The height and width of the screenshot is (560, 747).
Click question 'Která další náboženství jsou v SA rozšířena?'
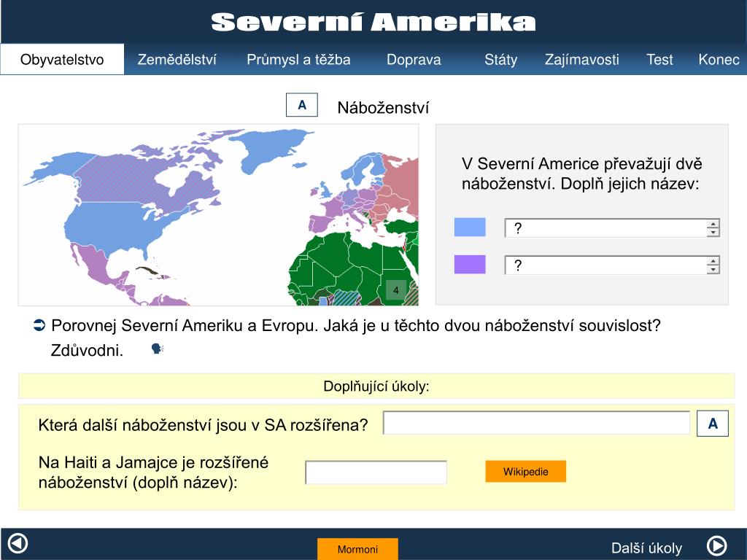click(x=203, y=425)
